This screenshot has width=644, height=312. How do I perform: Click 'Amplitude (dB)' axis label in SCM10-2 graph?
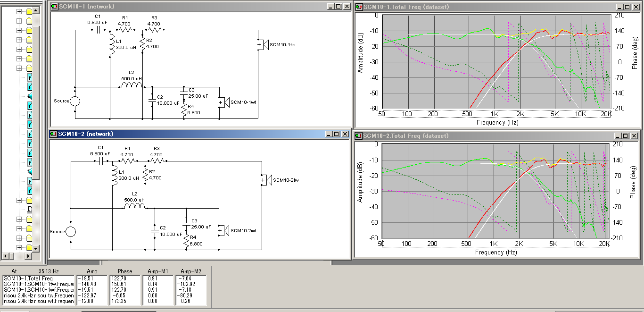pos(361,184)
